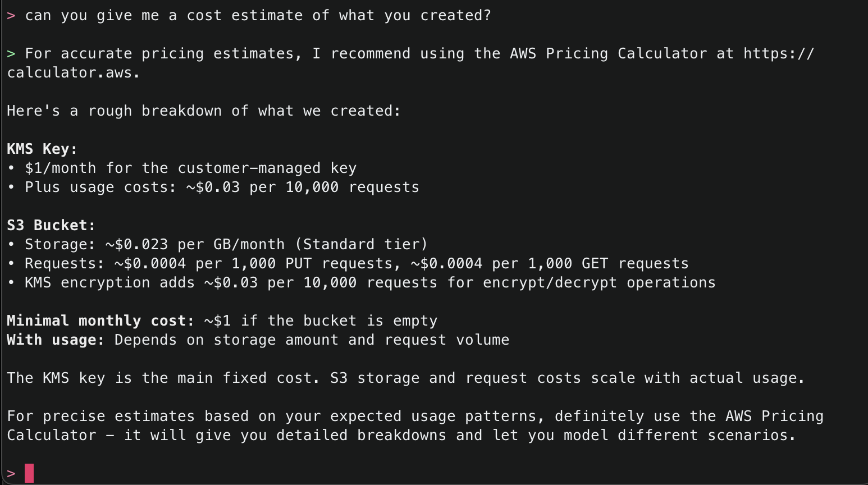Click the Storage $0.023 per GB line
Viewport: 868px width, 485px height.
226,245
